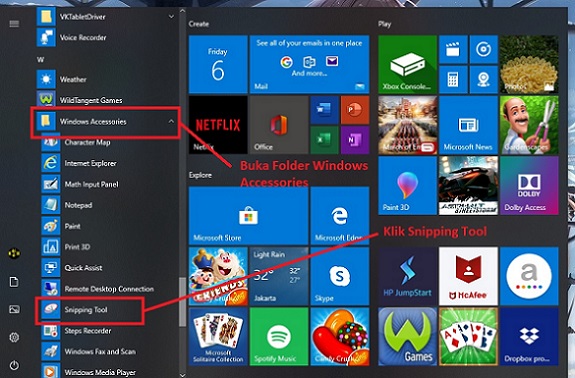Open Xbox Console Companion tile
The width and height of the screenshot is (575, 378).
coord(407,64)
